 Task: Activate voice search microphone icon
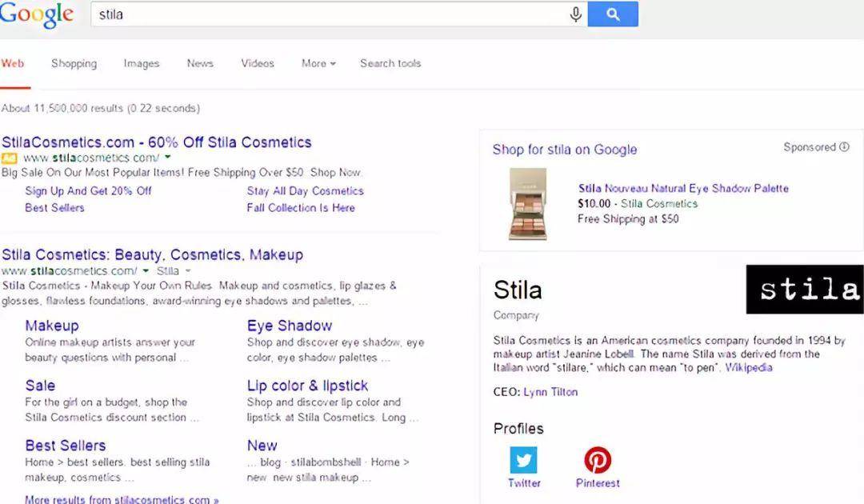pos(575,14)
